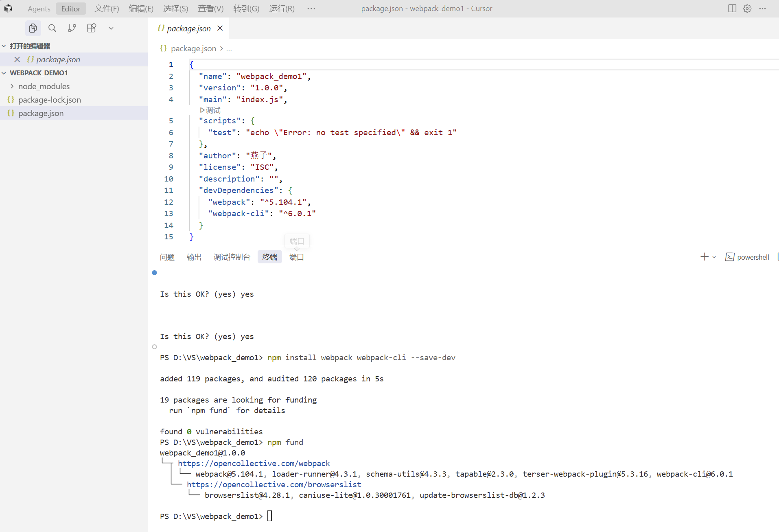This screenshot has width=779, height=532.
Task: Click the "devDependencies" key in editor
Action: [x=239, y=190]
